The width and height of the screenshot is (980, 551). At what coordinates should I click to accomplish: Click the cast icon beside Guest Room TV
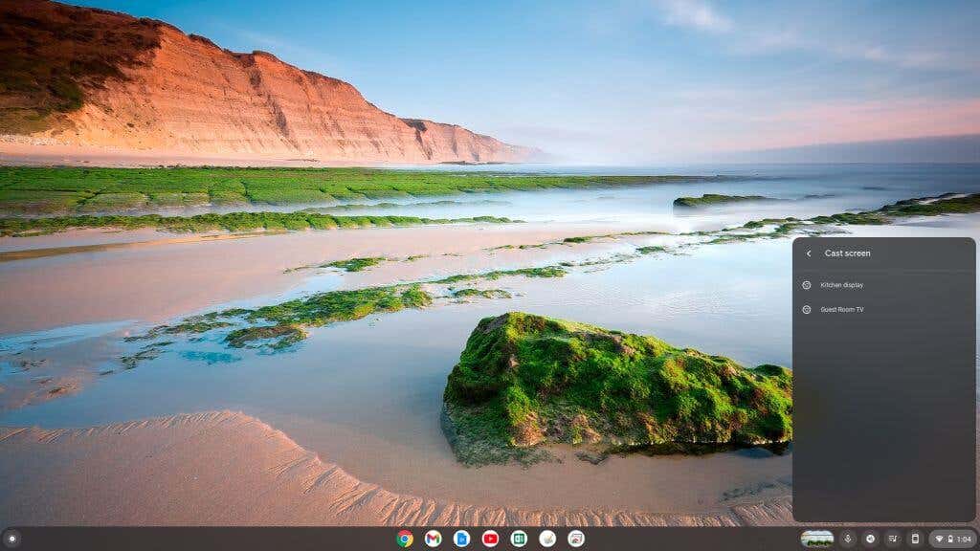click(x=806, y=309)
